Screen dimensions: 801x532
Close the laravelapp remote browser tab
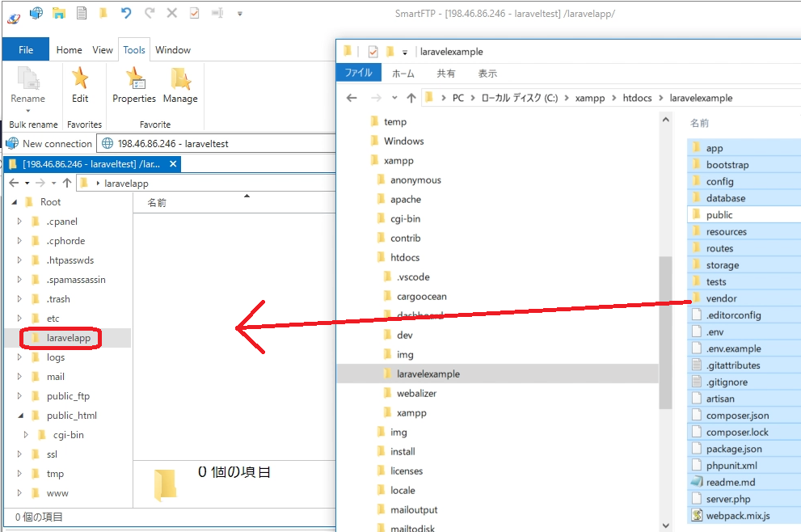[x=173, y=164]
